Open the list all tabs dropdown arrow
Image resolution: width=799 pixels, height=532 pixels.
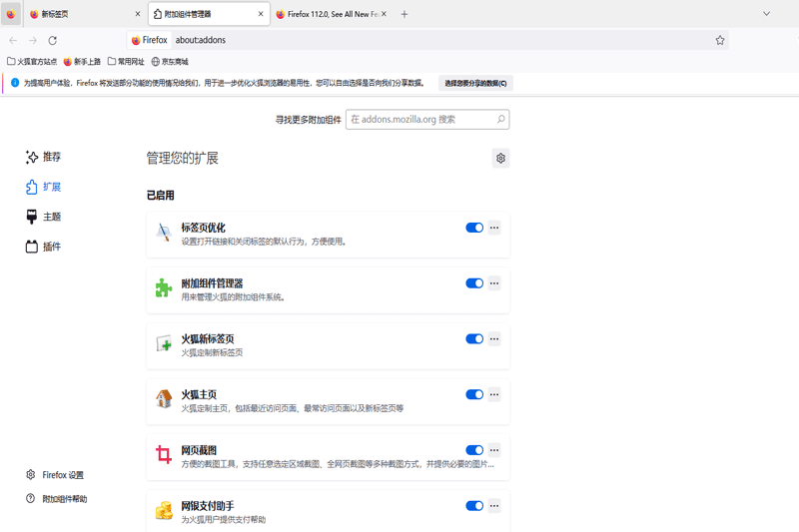[766, 14]
